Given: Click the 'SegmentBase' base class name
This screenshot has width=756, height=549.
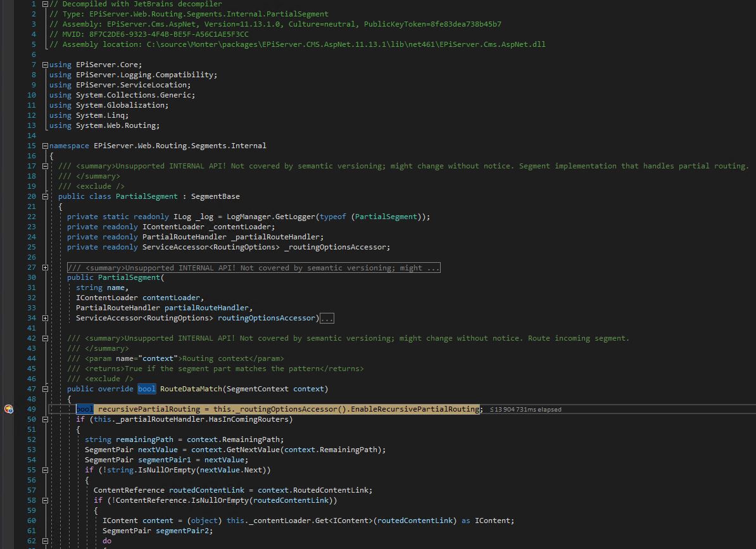Looking at the screenshot, I should [215, 196].
